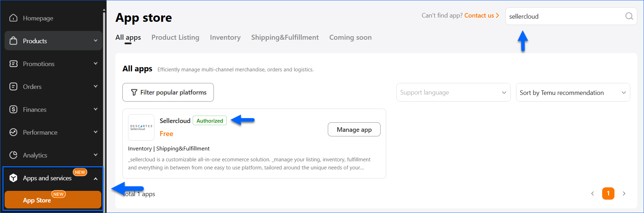Image resolution: width=644 pixels, height=213 pixels.
Task: Click the Homepage house icon
Action: click(13, 18)
